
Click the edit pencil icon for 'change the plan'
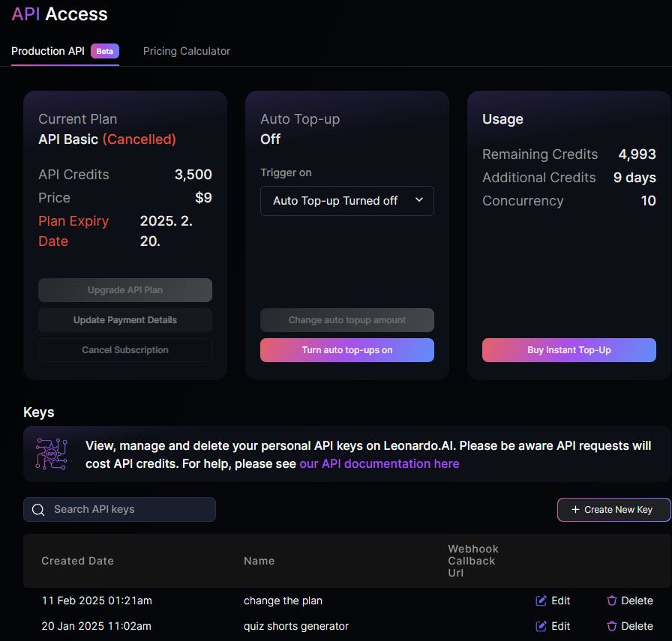pos(541,601)
